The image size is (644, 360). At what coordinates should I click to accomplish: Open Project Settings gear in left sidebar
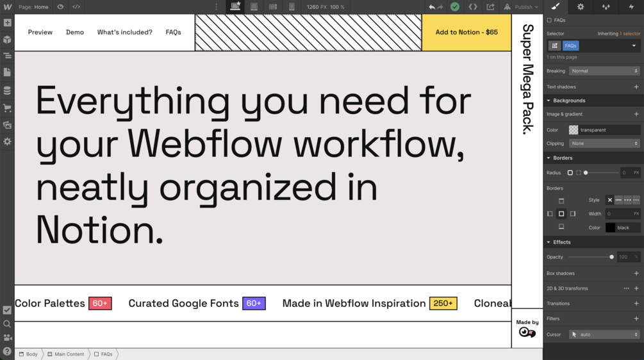tap(8, 142)
